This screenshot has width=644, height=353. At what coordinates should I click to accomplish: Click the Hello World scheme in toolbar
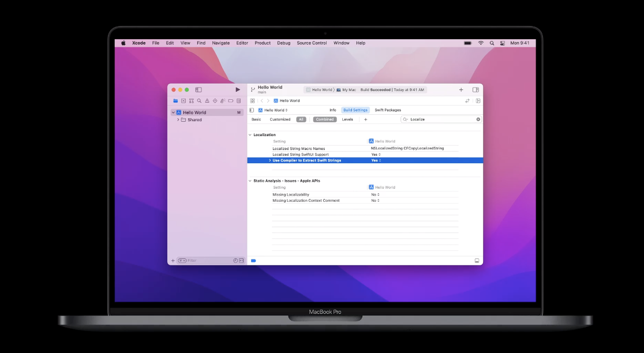(319, 89)
